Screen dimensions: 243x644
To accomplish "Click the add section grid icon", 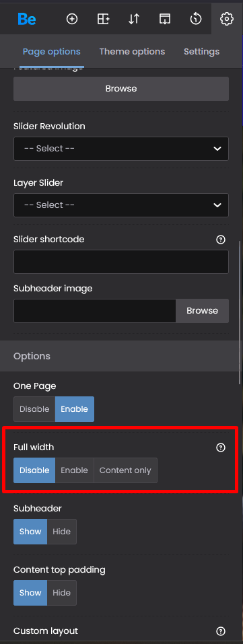I will click(x=103, y=19).
